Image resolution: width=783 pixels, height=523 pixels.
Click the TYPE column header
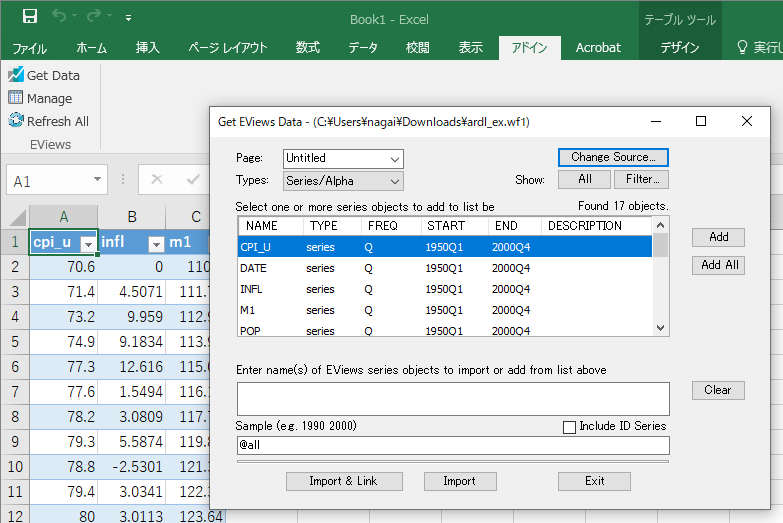(x=332, y=226)
